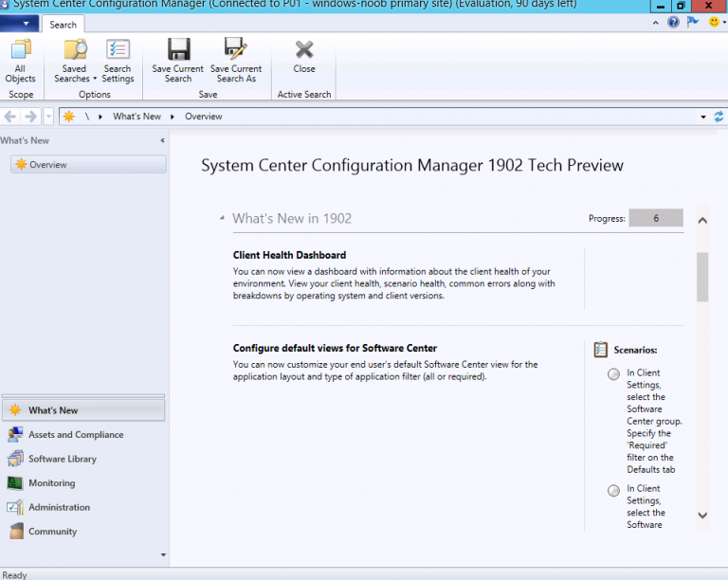Click the content pane scrollbar thumb
728x580 pixels.
[x=702, y=277]
